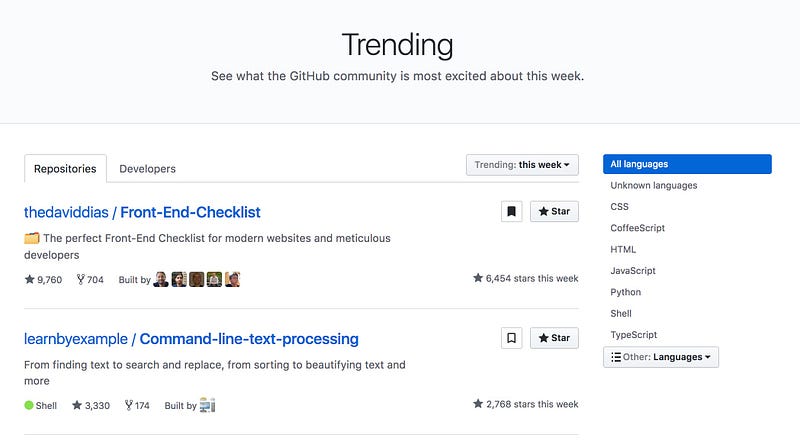Toggle bookmark for the Command-line-text-processing repository
Screen dimensions: 800x445
point(511,338)
